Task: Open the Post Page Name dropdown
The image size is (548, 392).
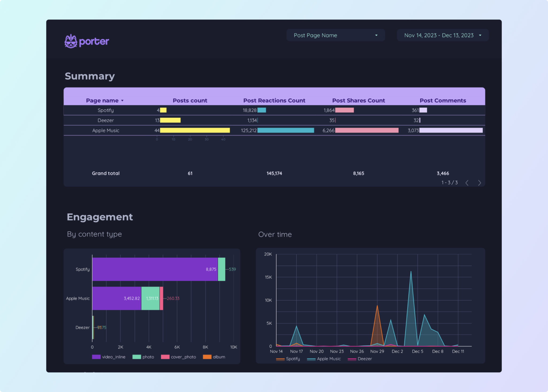Action: (x=335, y=35)
